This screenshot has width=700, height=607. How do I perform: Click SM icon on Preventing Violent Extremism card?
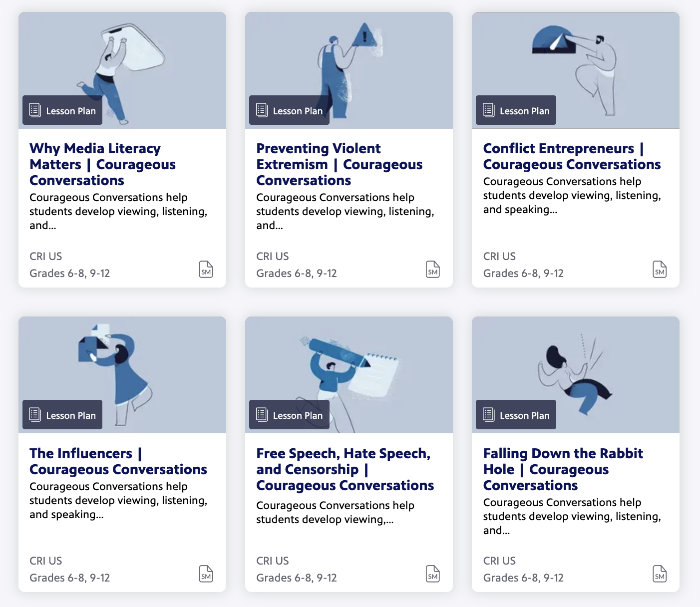tap(432, 270)
